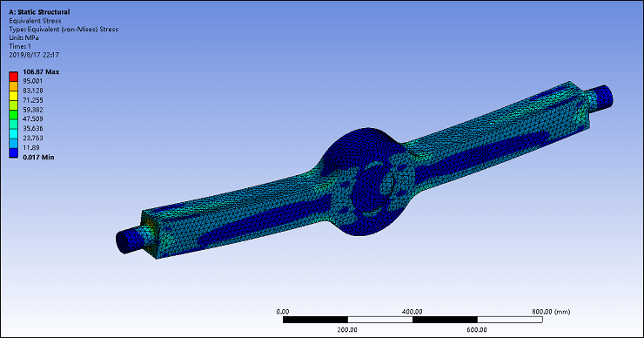Screen dimensions: 644x338
Task: Click the 23.763 legend label
Action: tap(33, 139)
